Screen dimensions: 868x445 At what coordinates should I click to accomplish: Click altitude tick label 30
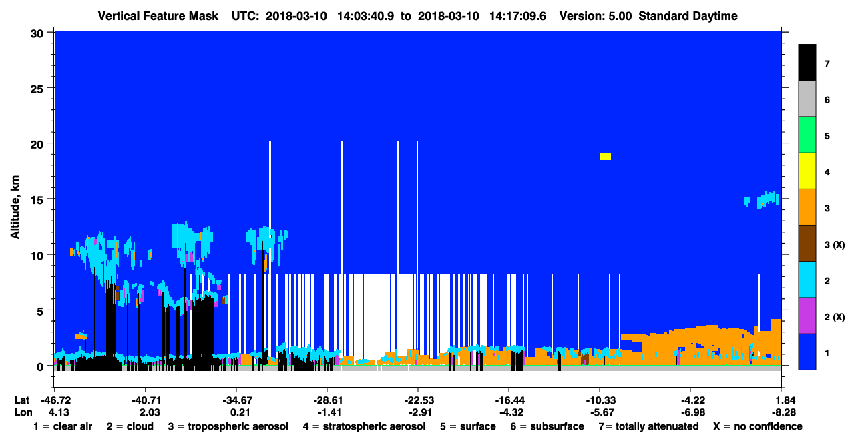(39, 33)
